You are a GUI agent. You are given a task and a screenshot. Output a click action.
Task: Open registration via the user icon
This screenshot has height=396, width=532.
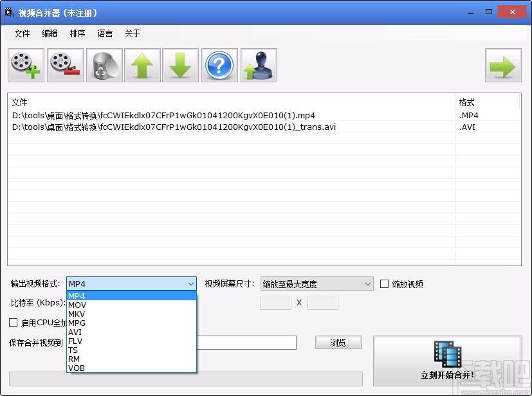[x=258, y=65]
